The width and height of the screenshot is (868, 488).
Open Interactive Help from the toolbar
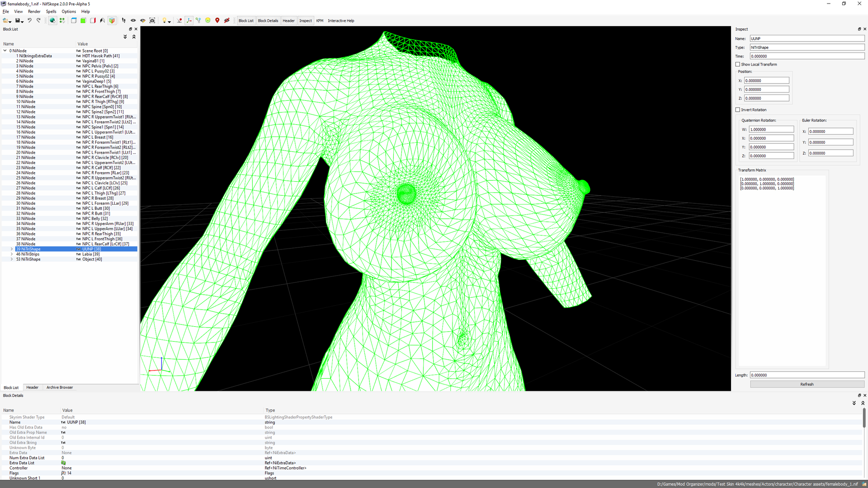coord(341,21)
